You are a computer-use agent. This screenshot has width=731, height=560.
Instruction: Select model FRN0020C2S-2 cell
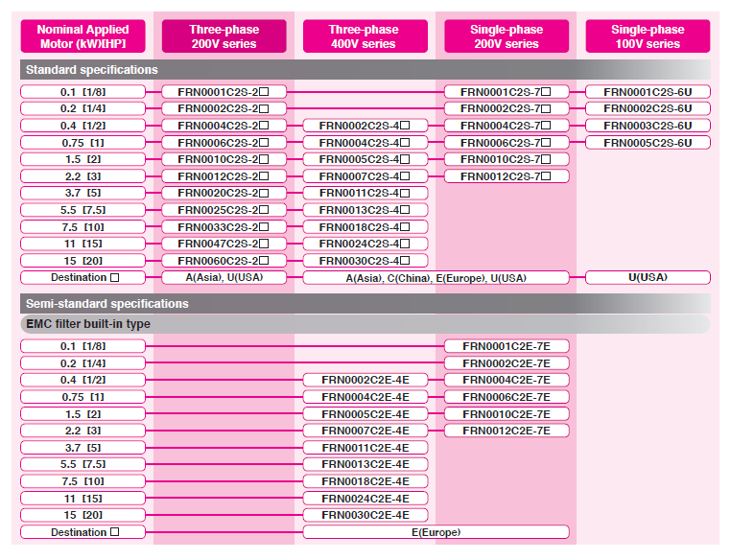pyautogui.click(x=224, y=193)
